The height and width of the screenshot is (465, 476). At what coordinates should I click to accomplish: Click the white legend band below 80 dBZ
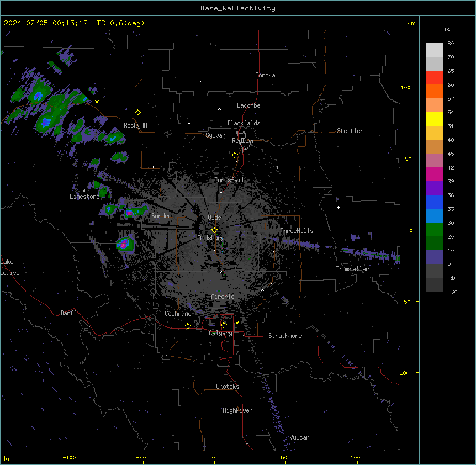pyautogui.click(x=434, y=50)
